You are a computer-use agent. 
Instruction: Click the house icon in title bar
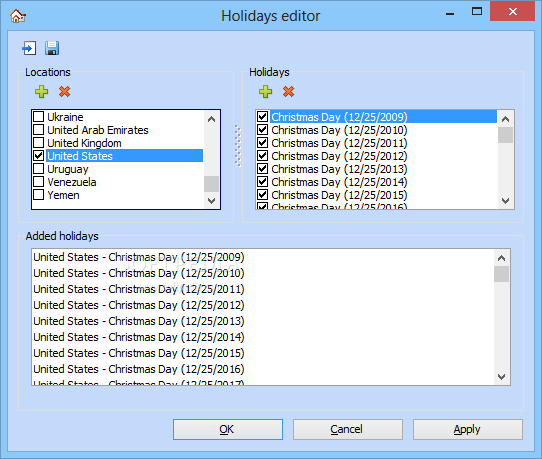pyautogui.click(x=18, y=16)
